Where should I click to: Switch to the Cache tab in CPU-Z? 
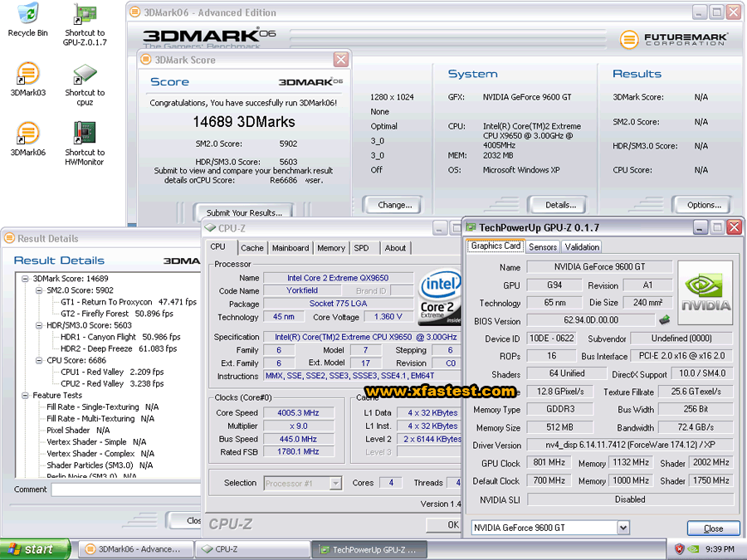(x=252, y=248)
